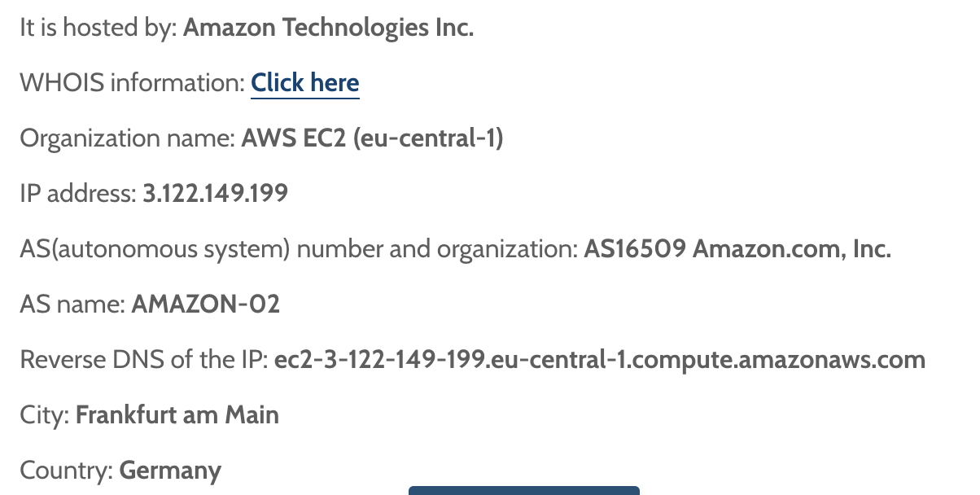Click the 'Country:' label
Image resolution: width=980 pixels, height=495 pixels.
click(67, 471)
